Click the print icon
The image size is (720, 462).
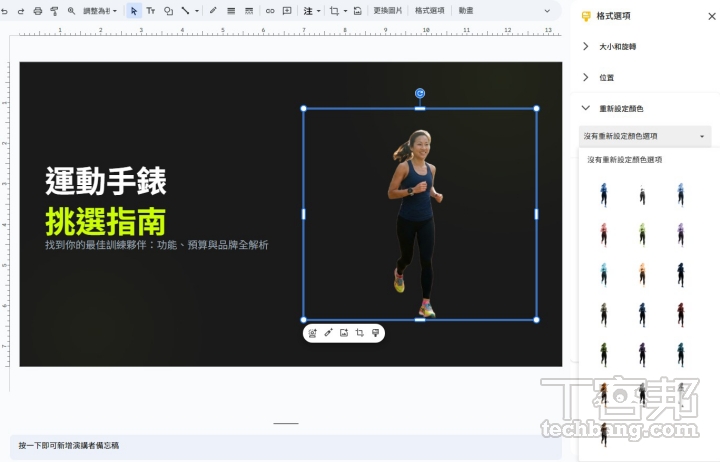38,11
